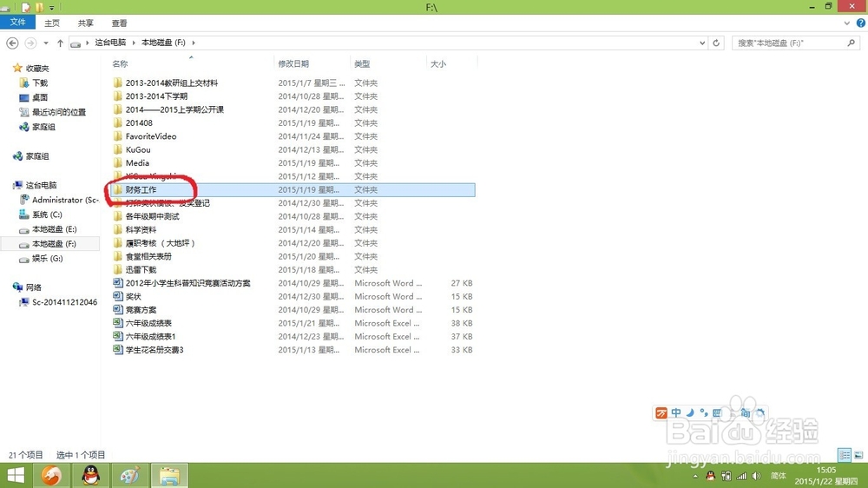
Task: Select 系统 (C:) drive in sidebar
Action: 47,214
